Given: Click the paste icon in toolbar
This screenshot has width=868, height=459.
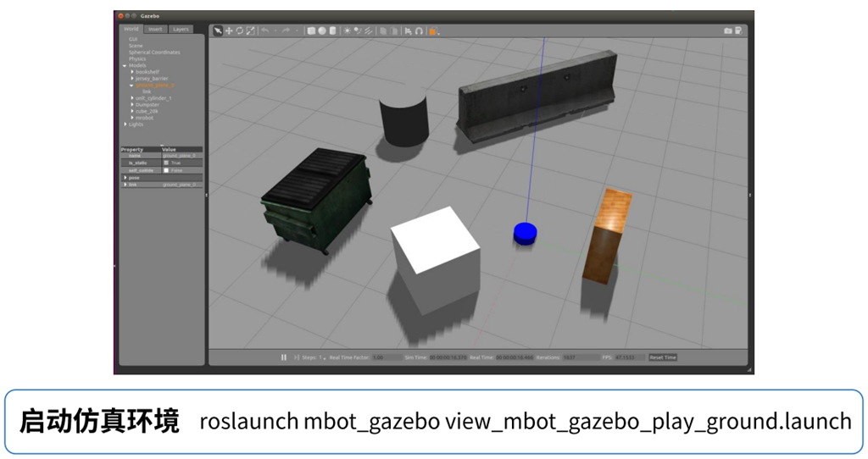Looking at the screenshot, I should 393,31.
